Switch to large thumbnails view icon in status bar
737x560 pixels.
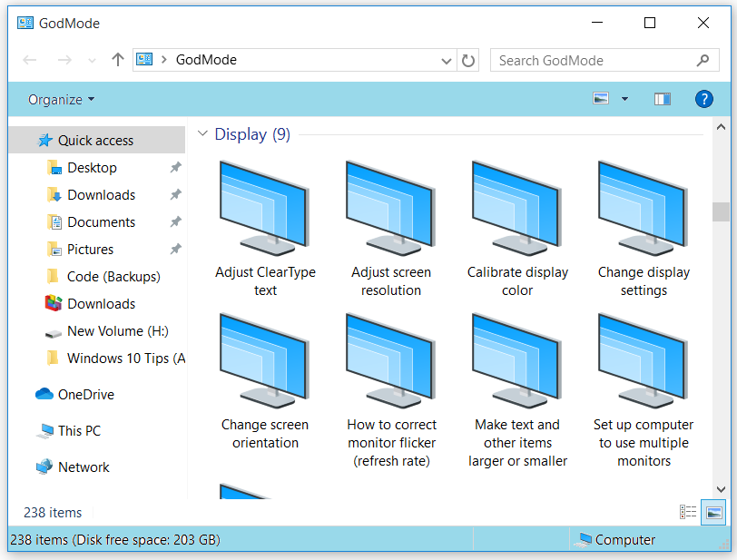(713, 512)
